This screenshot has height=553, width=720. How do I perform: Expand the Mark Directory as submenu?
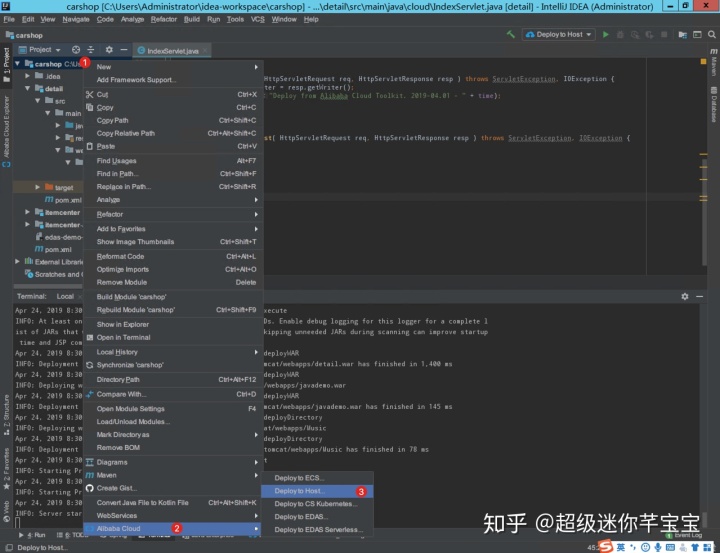[173, 434]
